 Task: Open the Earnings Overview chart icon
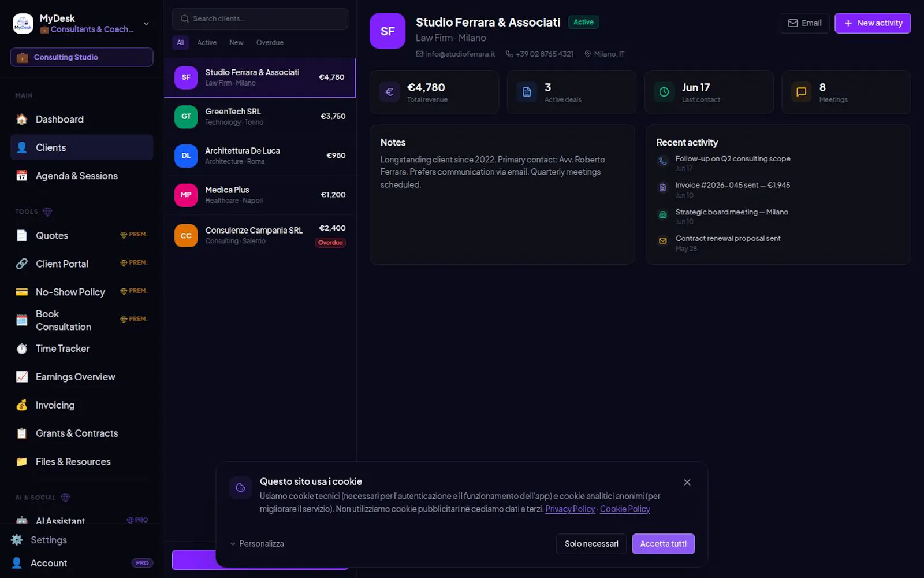coord(22,377)
